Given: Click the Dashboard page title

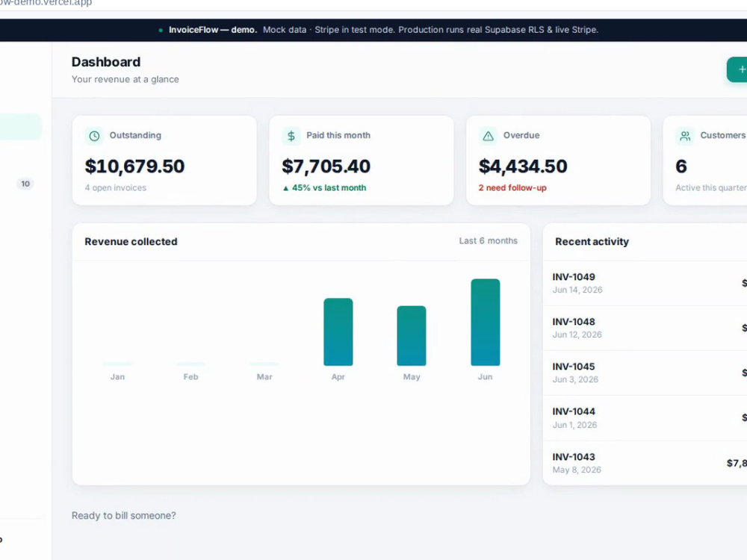Looking at the screenshot, I should pyautogui.click(x=106, y=62).
